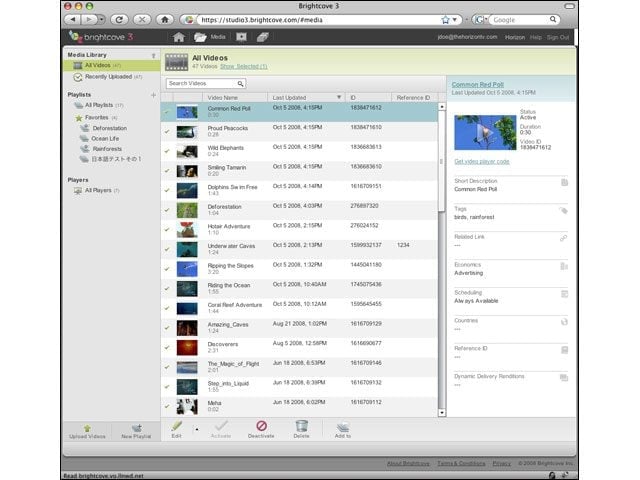
Task: Toggle the checkmark for Hotair Adventure
Action: (167, 229)
